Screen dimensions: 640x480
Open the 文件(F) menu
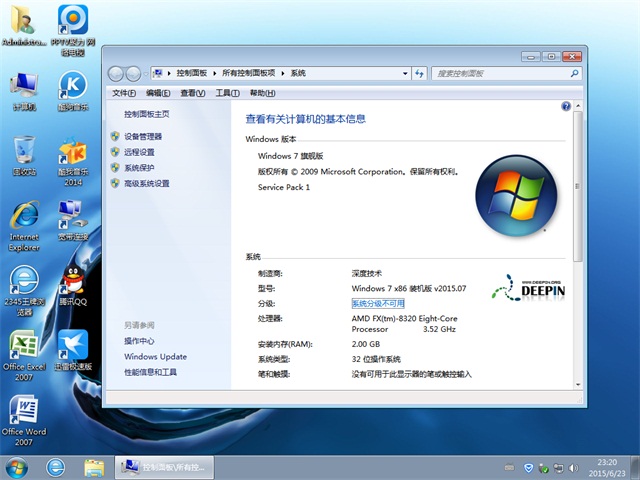point(124,93)
